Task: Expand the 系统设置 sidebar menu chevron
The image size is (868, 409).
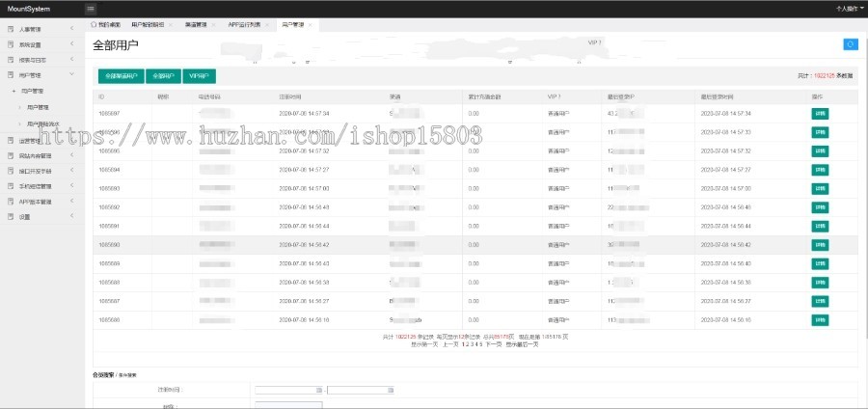Action: coord(72,44)
